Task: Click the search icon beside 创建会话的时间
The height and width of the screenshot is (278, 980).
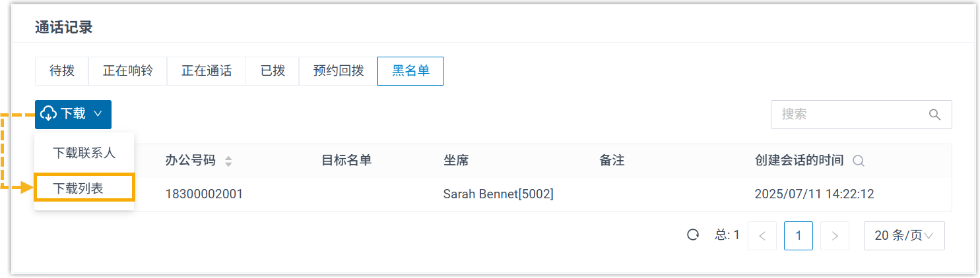Action: point(859,161)
